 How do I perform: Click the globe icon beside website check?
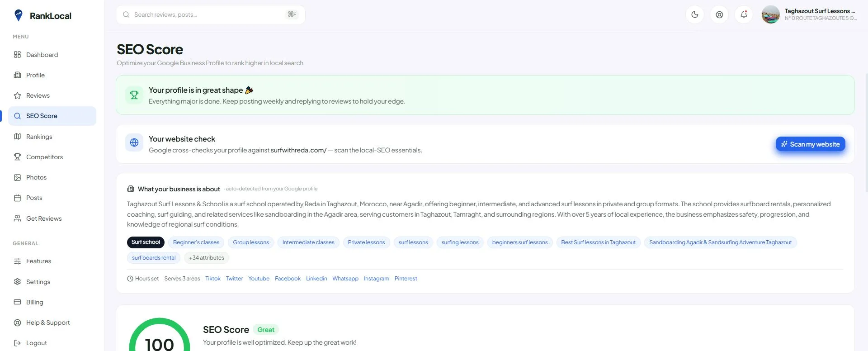click(x=134, y=142)
